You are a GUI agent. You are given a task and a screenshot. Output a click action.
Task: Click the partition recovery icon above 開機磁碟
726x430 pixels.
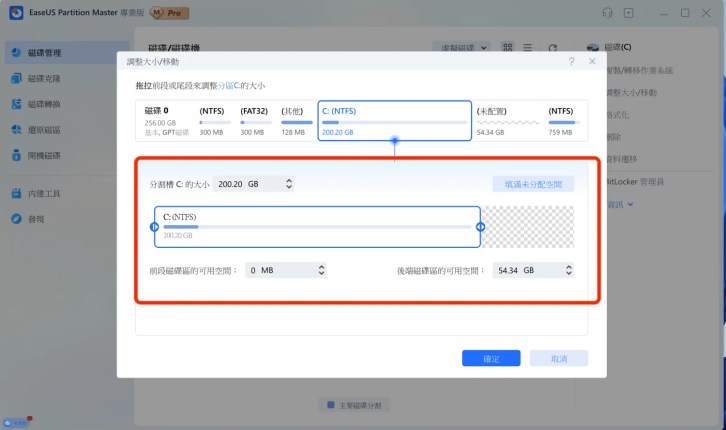tap(16, 130)
